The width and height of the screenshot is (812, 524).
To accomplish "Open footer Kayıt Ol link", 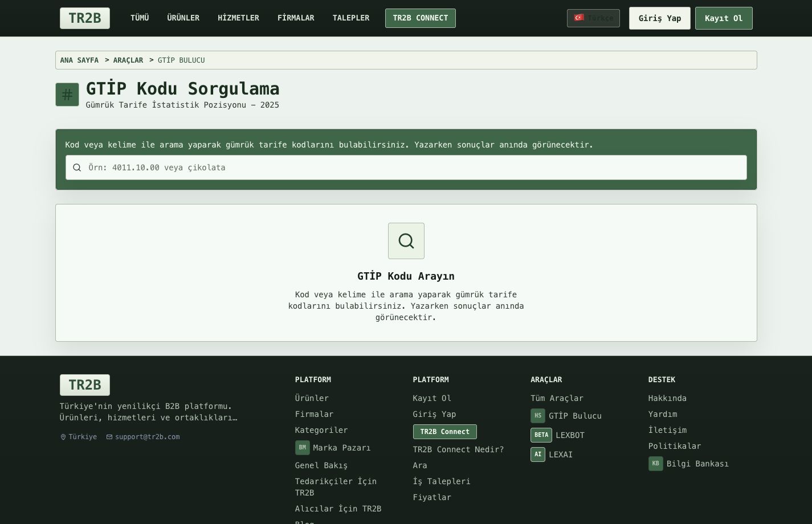I will pyautogui.click(x=432, y=398).
